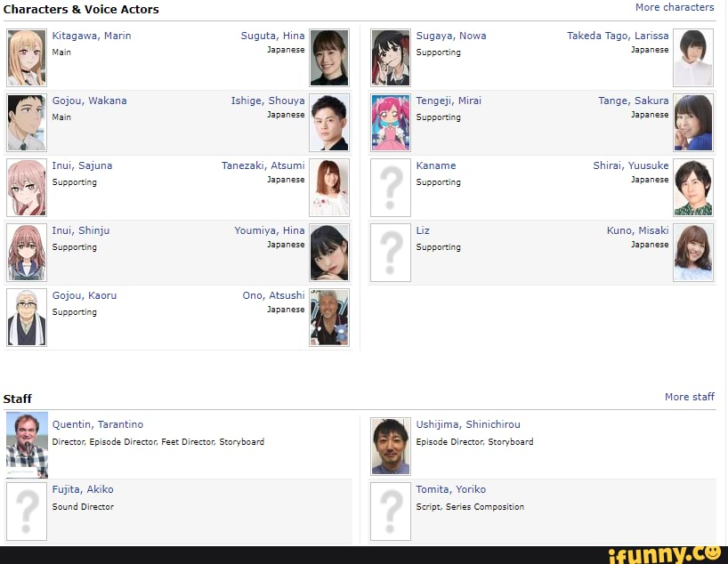Open the Ono, Atsushi voice actor photo
The image size is (728, 564).
pyautogui.click(x=329, y=318)
